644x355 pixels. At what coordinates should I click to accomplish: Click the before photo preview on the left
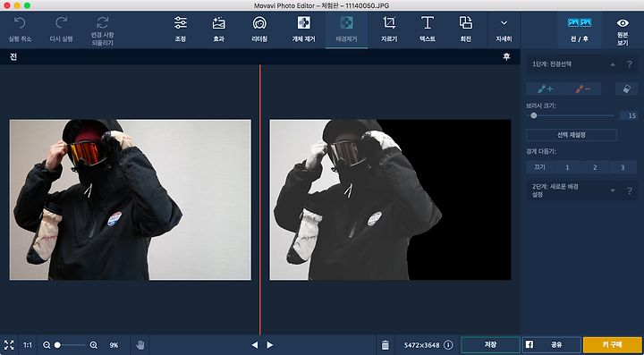tap(131, 200)
